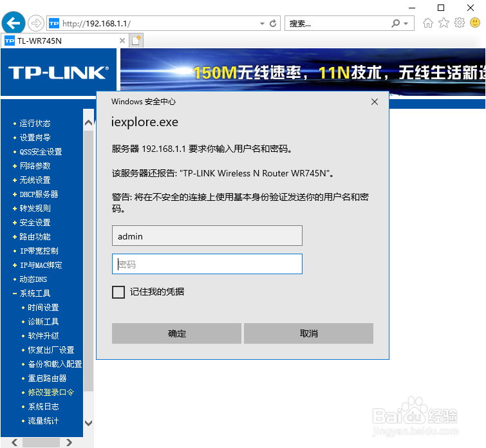Open 重启路由器 submenu item
Viewport: 486px width, 448px height.
tap(47, 378)
